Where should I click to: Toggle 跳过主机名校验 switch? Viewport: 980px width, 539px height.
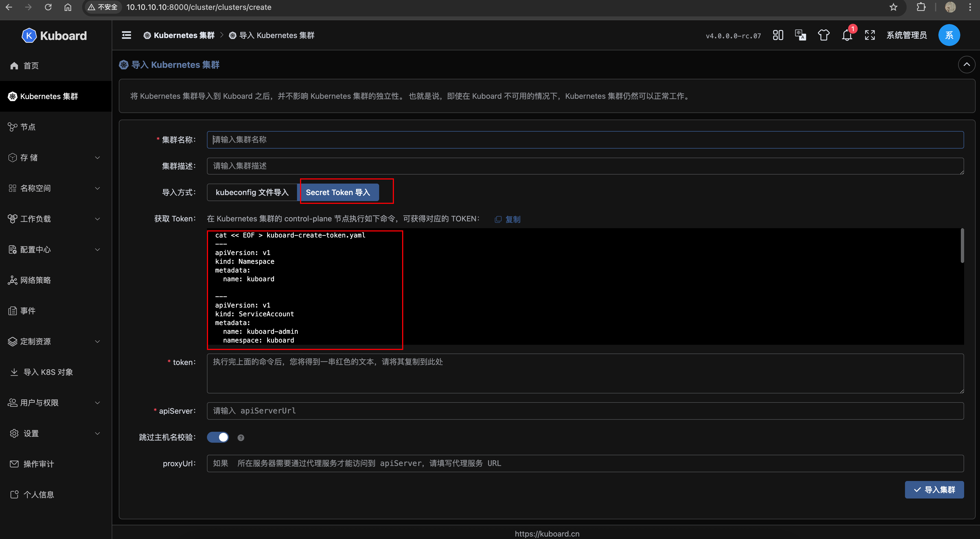[x=218, y=437]
